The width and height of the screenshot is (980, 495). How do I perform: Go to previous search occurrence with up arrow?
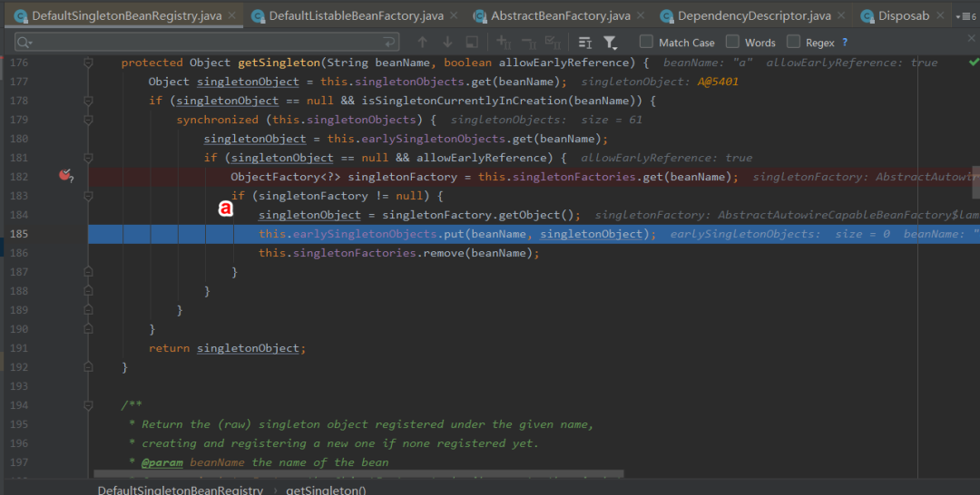(422, 43)
